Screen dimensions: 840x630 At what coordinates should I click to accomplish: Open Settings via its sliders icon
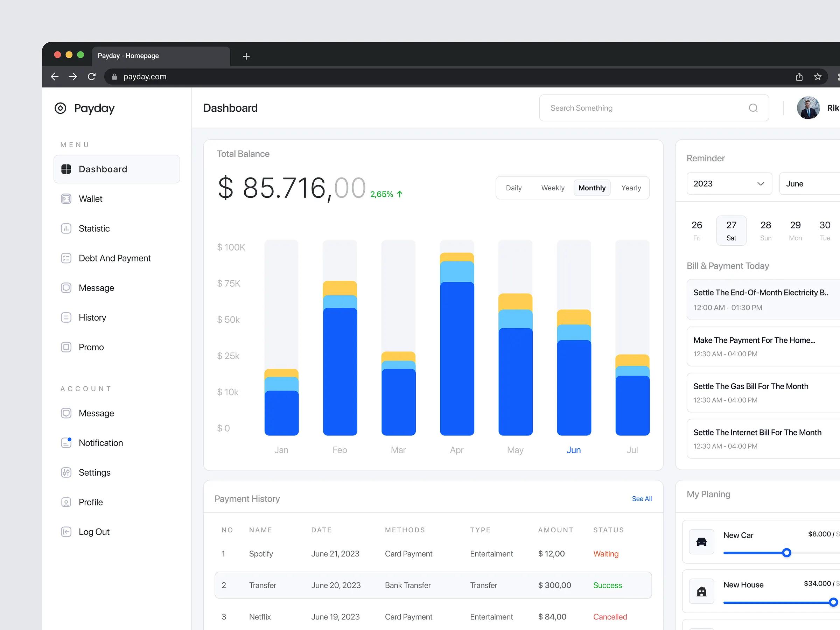(66, 472)
